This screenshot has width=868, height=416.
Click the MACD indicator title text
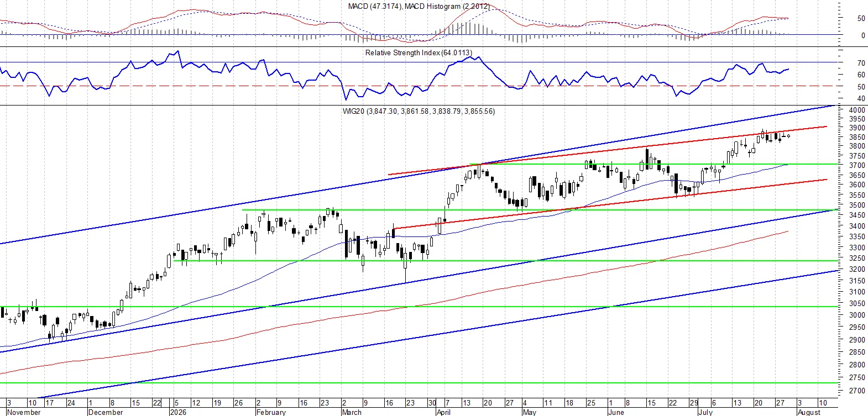(x=419, y=6)
